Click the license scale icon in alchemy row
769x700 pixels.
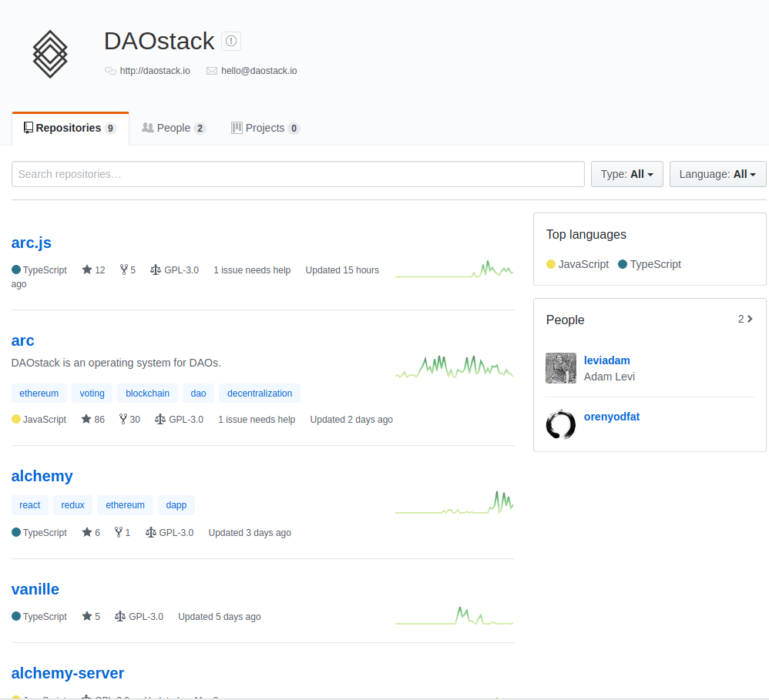150,532
